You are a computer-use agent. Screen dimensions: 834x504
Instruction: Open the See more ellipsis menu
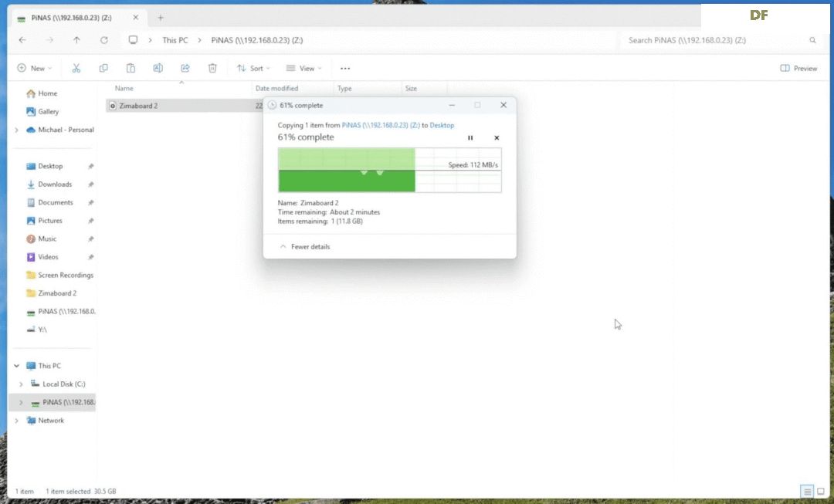pyautogui.click(x=345, y=68)
